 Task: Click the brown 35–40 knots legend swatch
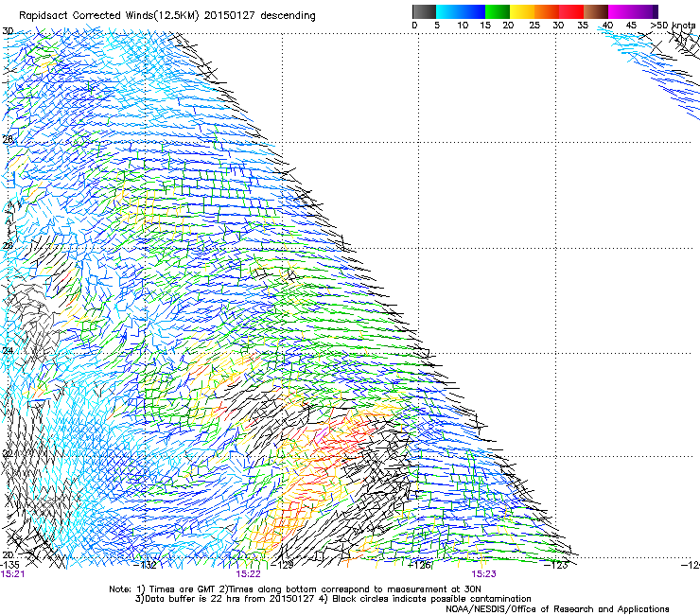click(x=596, y=11)
